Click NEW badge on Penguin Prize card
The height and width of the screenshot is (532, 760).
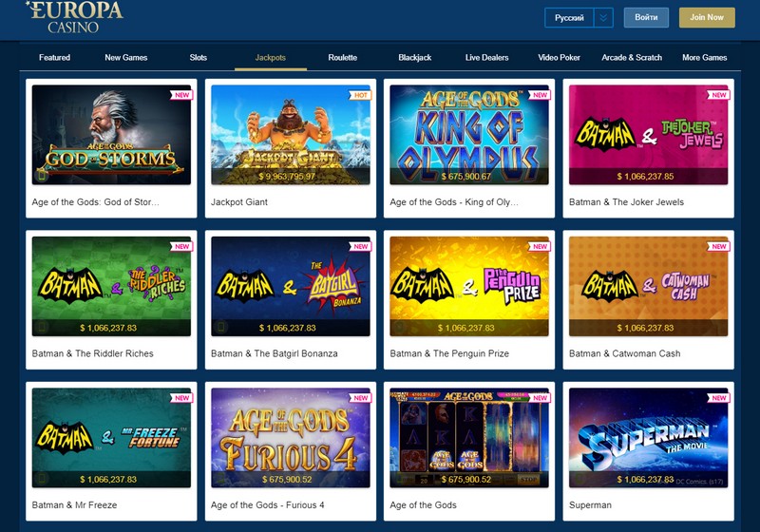click(x=539, y=247)
